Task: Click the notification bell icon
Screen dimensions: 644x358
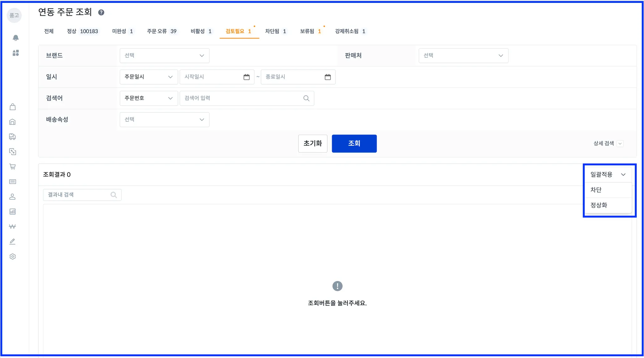Action: [15, 38]
